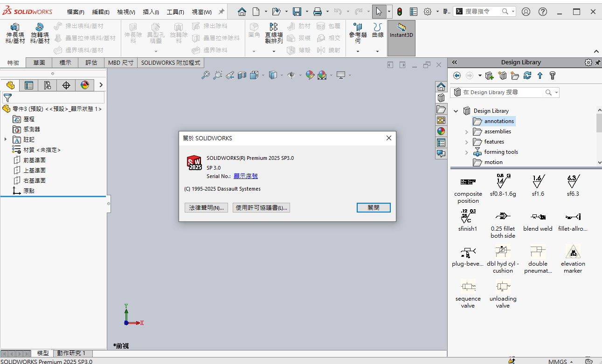Click the Section View icon in view toolbar

(242, 75)
